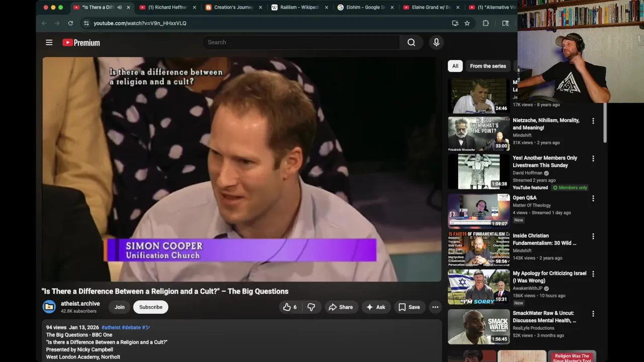Switch to the Elaine Grand tab
644x362 pixels.
(431, 8)
